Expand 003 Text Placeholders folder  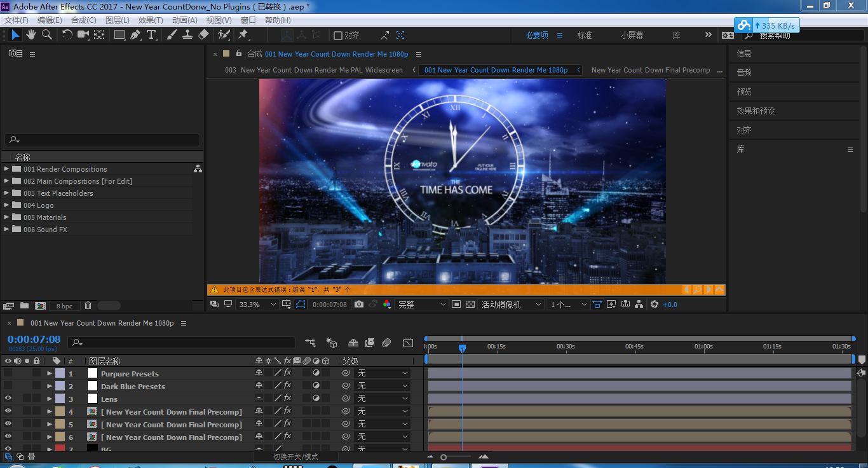pyautogui.click(x=6, y=193)
